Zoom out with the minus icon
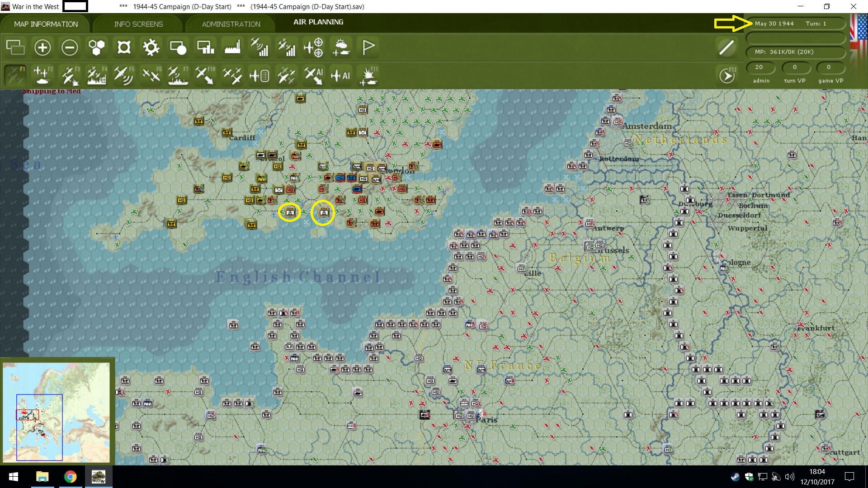Image resolution: width=868 pixels, height=488 pixels. point(70,47)
